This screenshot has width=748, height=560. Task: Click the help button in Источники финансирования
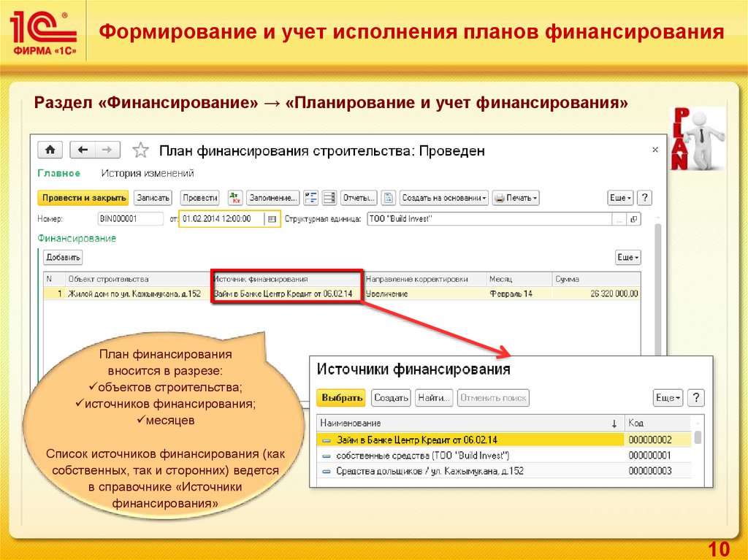click(697, 398)
